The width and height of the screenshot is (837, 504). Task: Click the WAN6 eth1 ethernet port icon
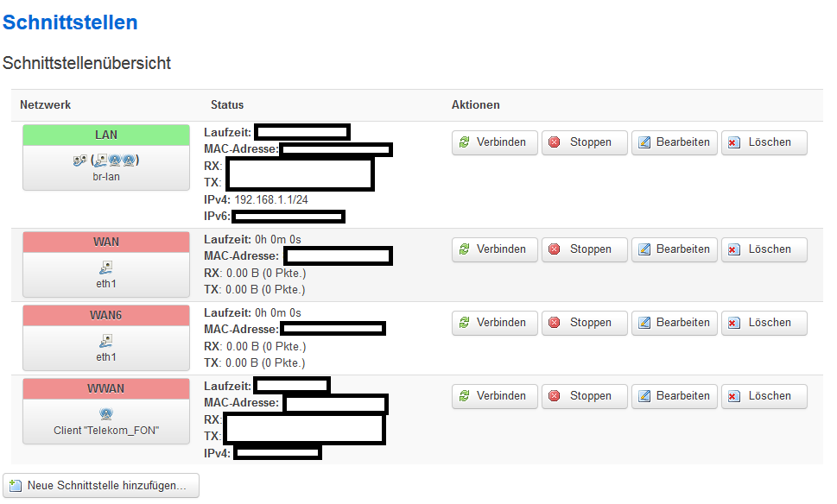[x=105, y=342]
